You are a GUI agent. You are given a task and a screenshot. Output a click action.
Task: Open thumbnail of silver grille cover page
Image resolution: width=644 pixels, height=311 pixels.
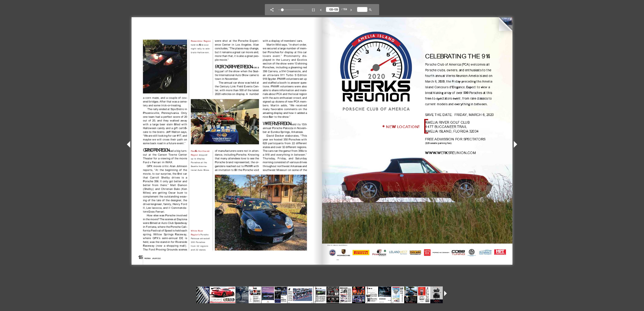pos(203,295)
